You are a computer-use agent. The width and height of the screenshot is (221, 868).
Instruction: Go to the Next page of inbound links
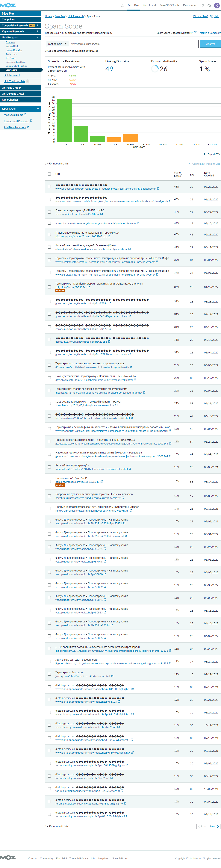[x=214, y=826]
